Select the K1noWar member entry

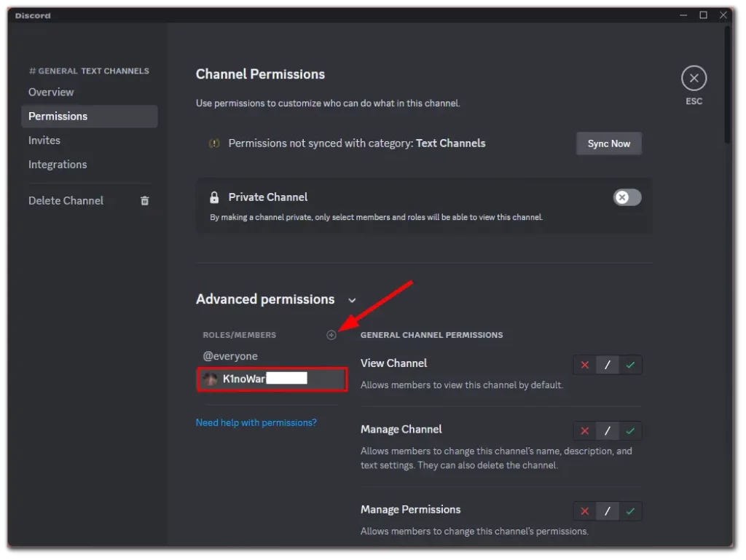pyautogui.click(x=272, y=379)
